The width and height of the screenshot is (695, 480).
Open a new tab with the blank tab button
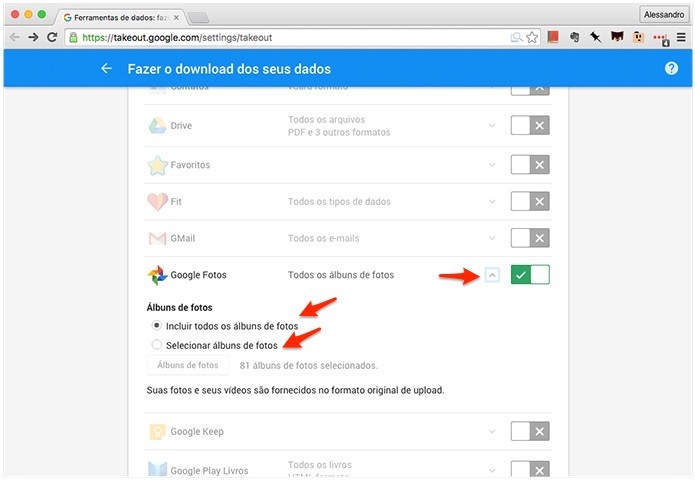[x=198, y=18]
